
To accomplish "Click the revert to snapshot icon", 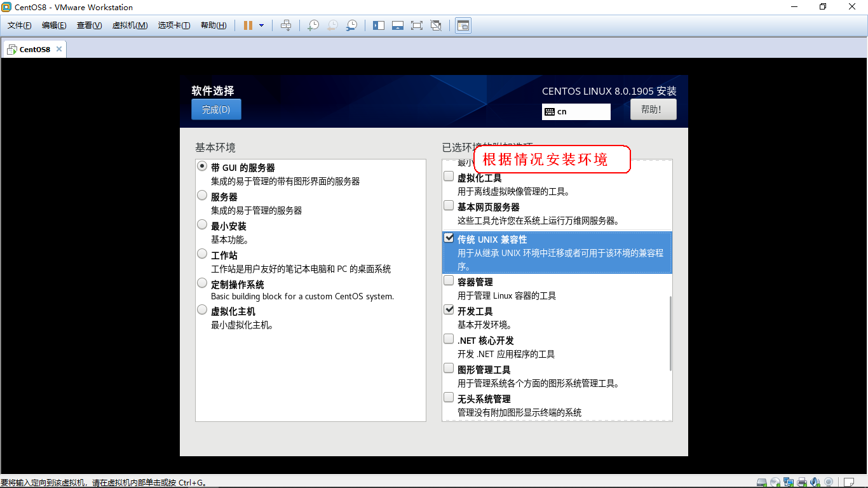I will click(x=332, y=25).
